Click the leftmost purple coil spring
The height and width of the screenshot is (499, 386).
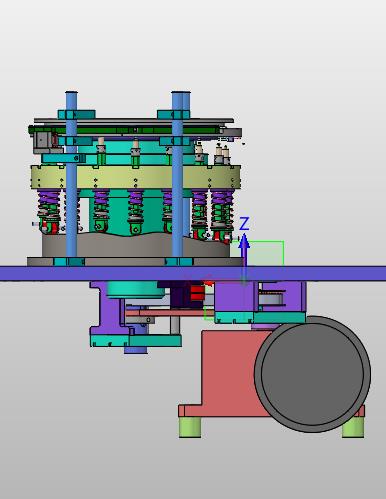(x=48, y=203)
